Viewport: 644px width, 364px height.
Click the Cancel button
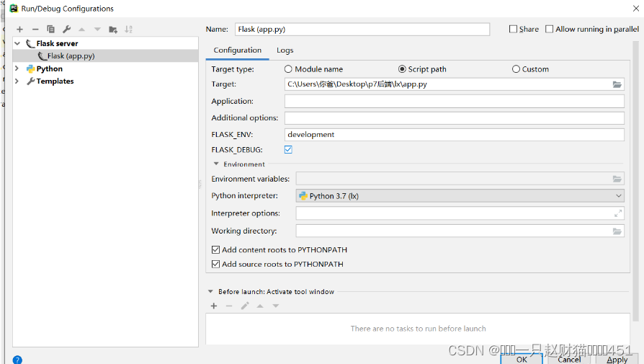tap(569, 359)
